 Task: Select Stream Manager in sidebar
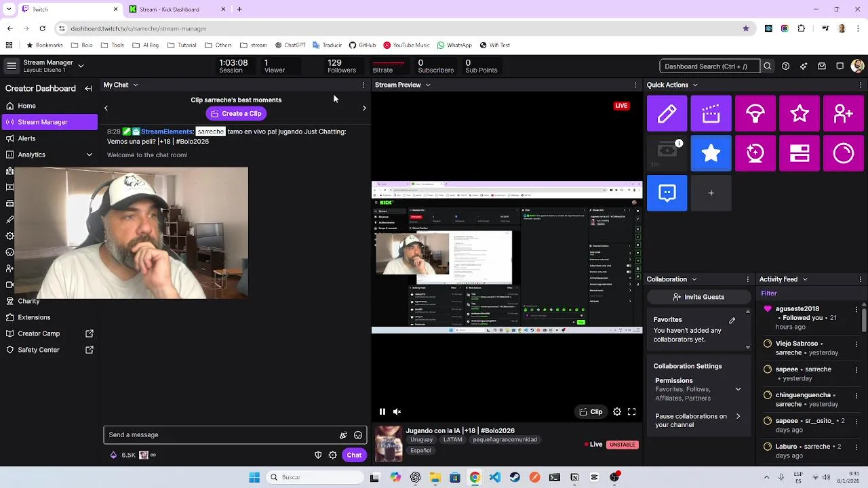pyautogui.click(x=49, y=122)
